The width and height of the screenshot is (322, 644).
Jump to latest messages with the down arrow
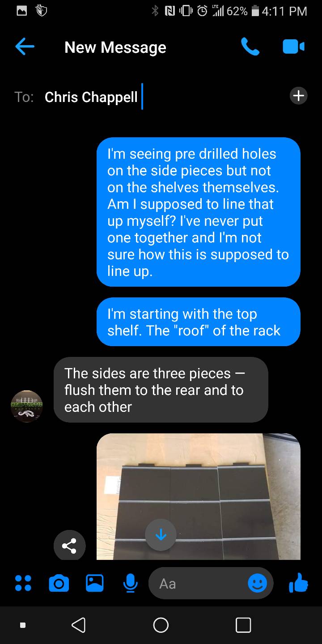click(161, 534)
